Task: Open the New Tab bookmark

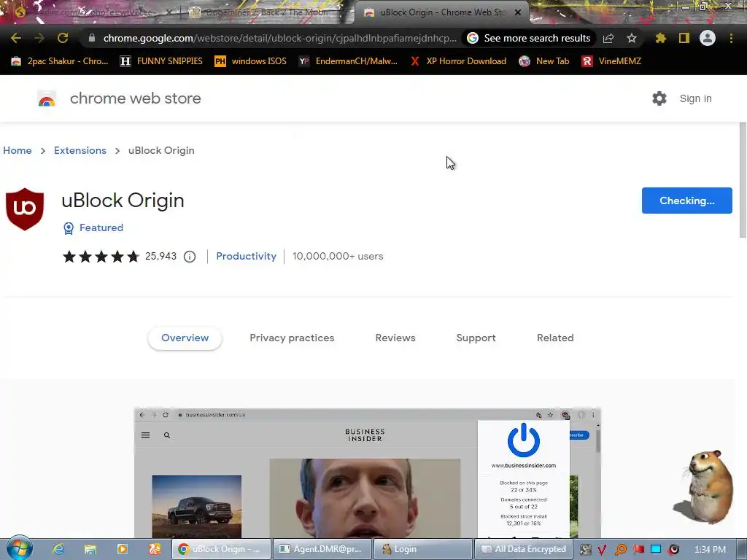Action: tap(544, 61)
